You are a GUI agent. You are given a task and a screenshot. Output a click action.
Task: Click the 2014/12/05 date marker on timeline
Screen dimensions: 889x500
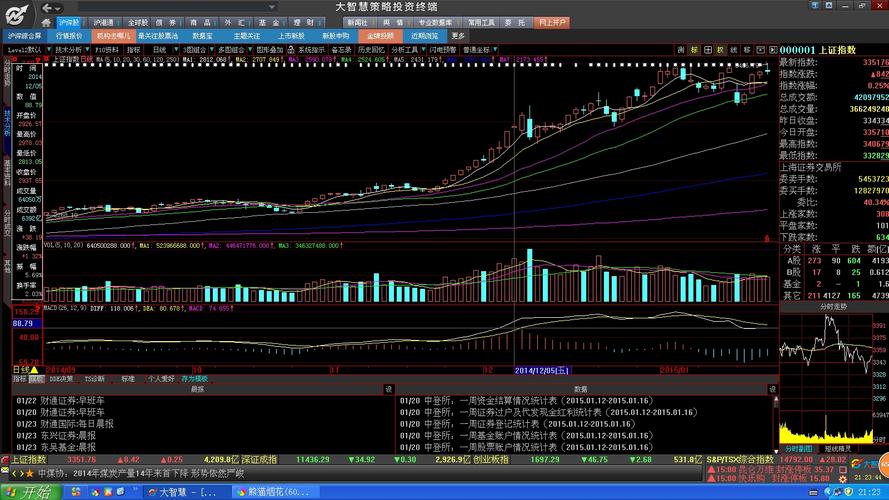tap(541, 370)
